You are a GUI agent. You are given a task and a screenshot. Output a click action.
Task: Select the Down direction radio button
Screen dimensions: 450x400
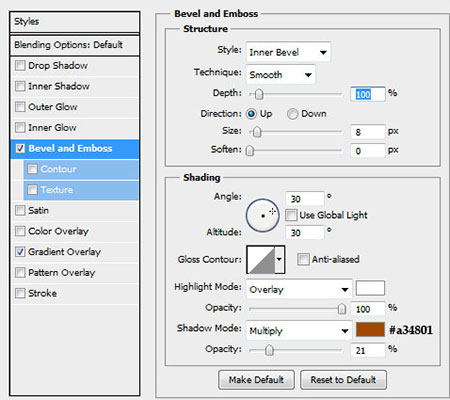(292, 114)
